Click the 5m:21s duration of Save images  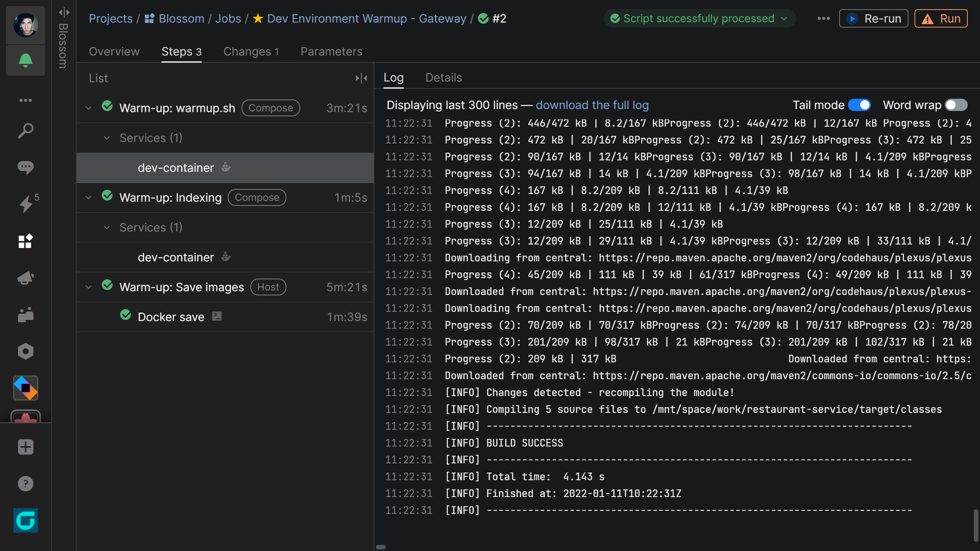(x=346, y=287)
